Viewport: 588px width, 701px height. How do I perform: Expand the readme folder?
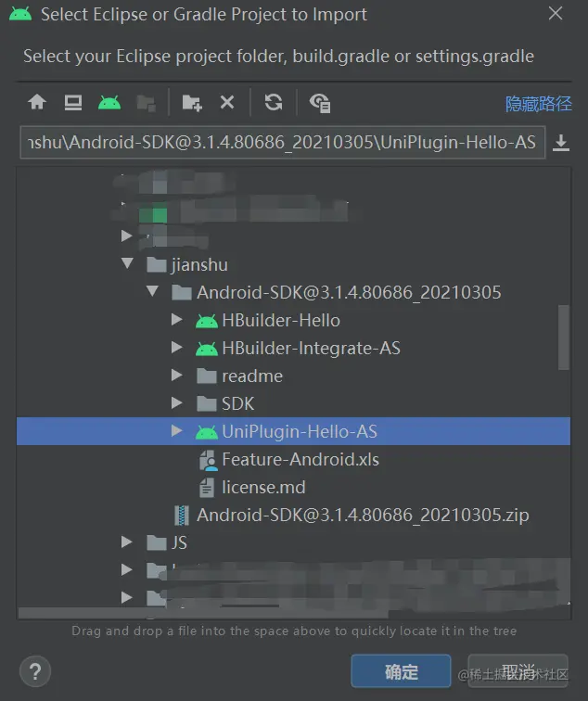click(177, 376)
